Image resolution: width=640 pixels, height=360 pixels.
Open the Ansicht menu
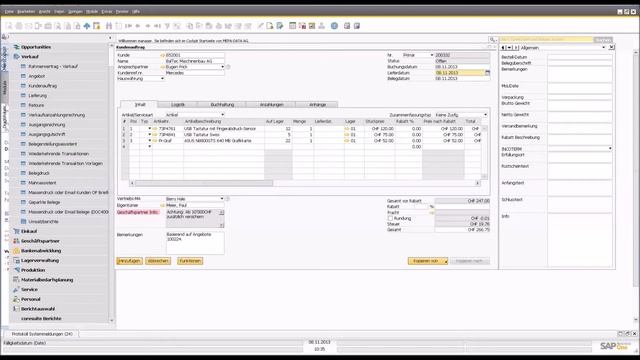pos(44,11)
